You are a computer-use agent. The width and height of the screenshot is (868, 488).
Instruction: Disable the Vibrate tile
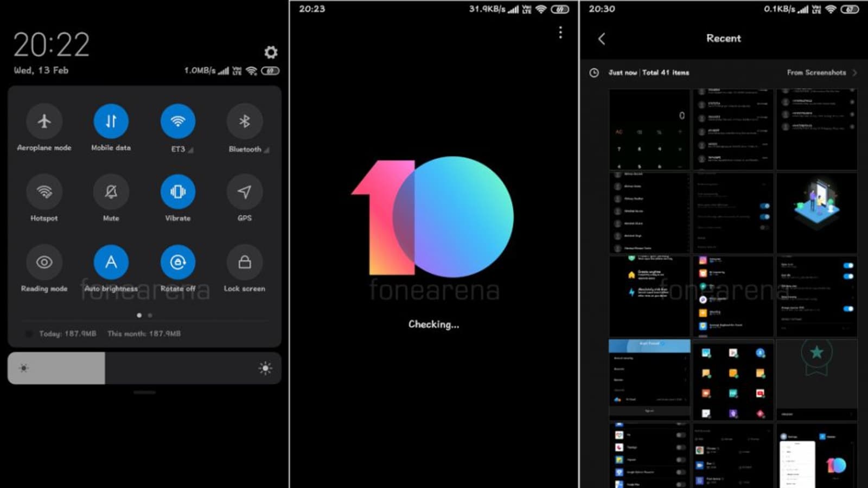click(x=178, y=191)
